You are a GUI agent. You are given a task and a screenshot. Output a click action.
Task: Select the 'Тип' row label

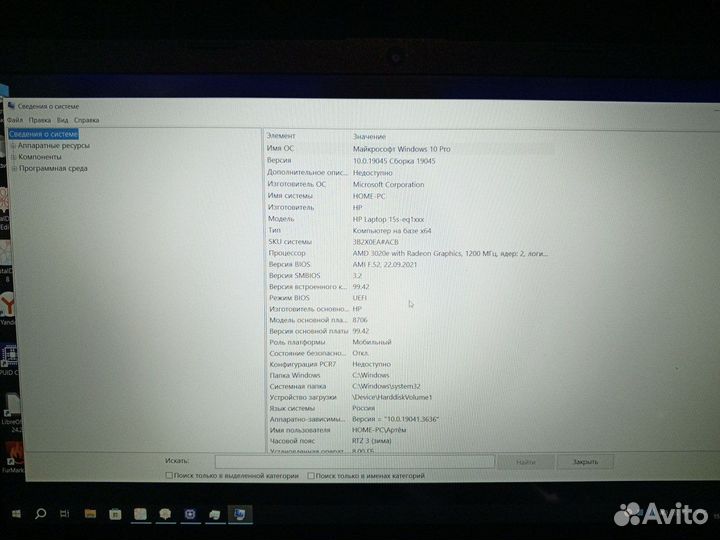point(275,230)
